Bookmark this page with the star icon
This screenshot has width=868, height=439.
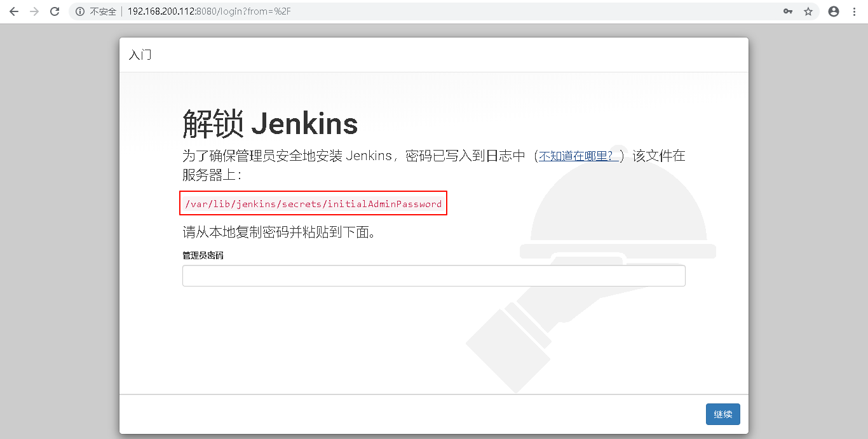point(808,11)
